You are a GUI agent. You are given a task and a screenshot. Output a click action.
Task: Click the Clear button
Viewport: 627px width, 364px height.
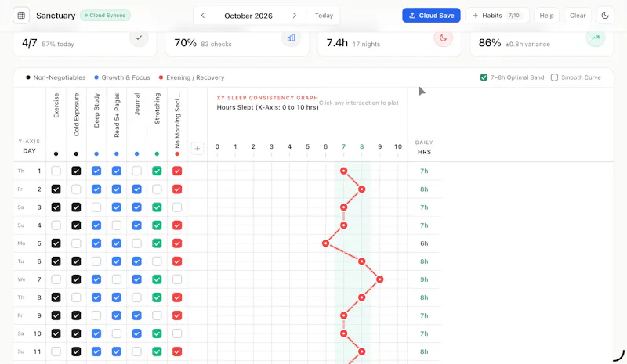pyautogui.click(x=578, y=16)
